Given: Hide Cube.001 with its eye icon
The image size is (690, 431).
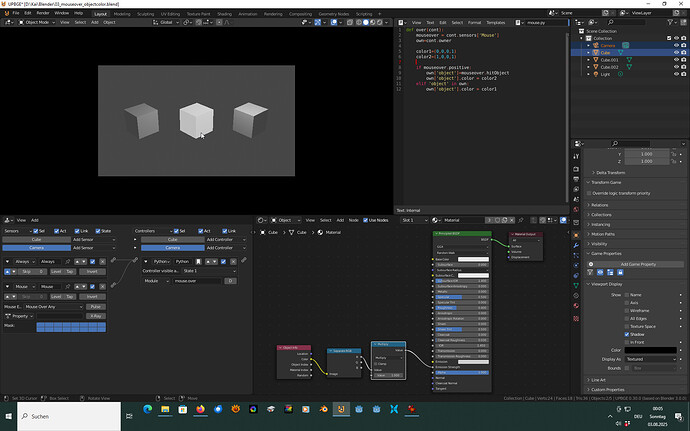Looking at the screenshot, I should point(676,60).
